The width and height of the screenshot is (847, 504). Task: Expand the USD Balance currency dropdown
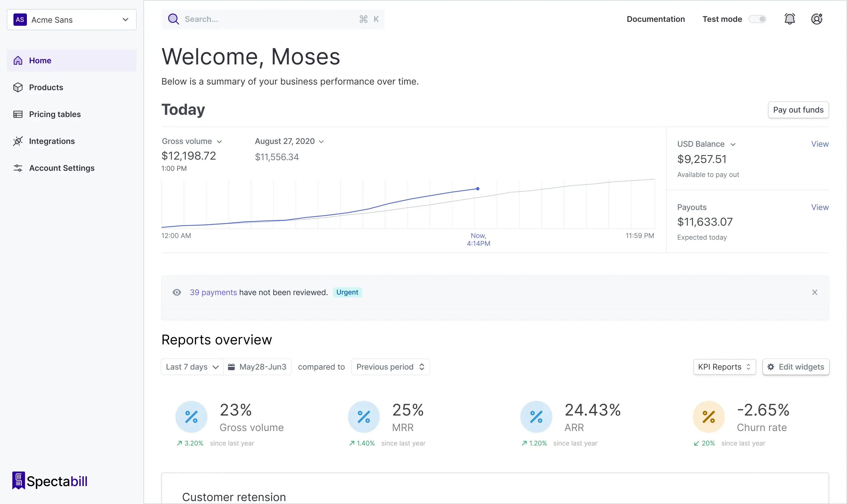pyautogui.click(x=706, y=144)
